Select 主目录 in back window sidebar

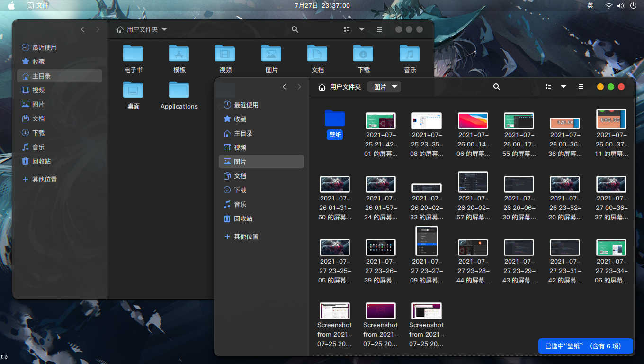60,76
